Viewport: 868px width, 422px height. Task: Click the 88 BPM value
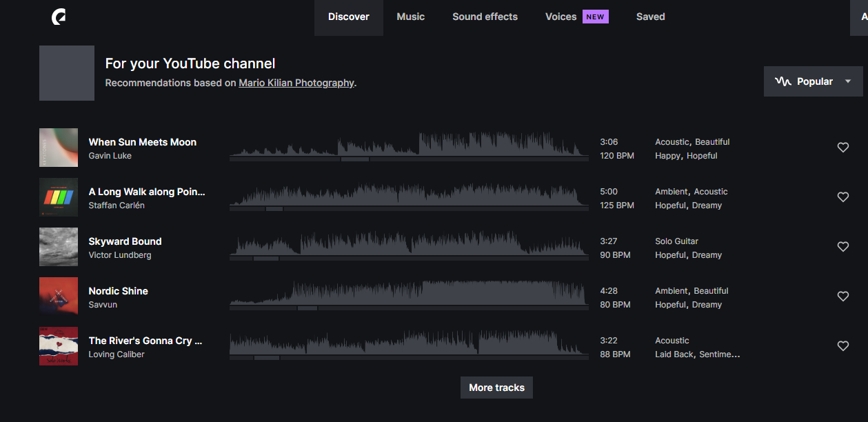pos(615,354)
